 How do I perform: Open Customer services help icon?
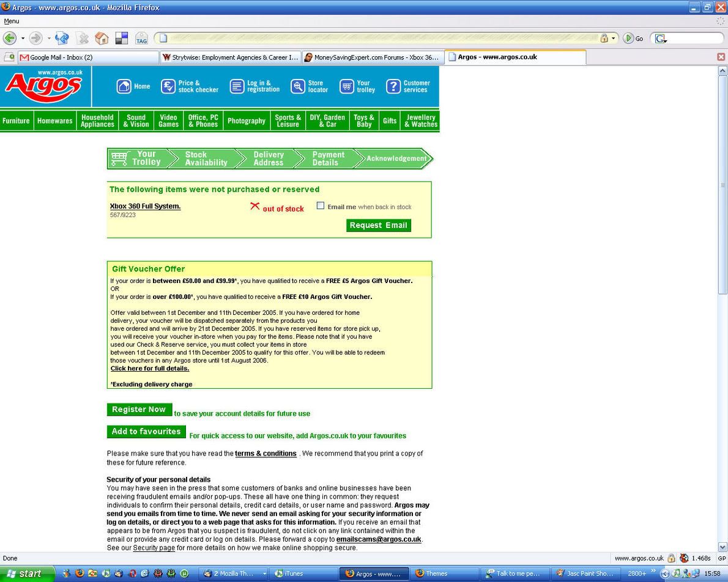coord(393,86)
